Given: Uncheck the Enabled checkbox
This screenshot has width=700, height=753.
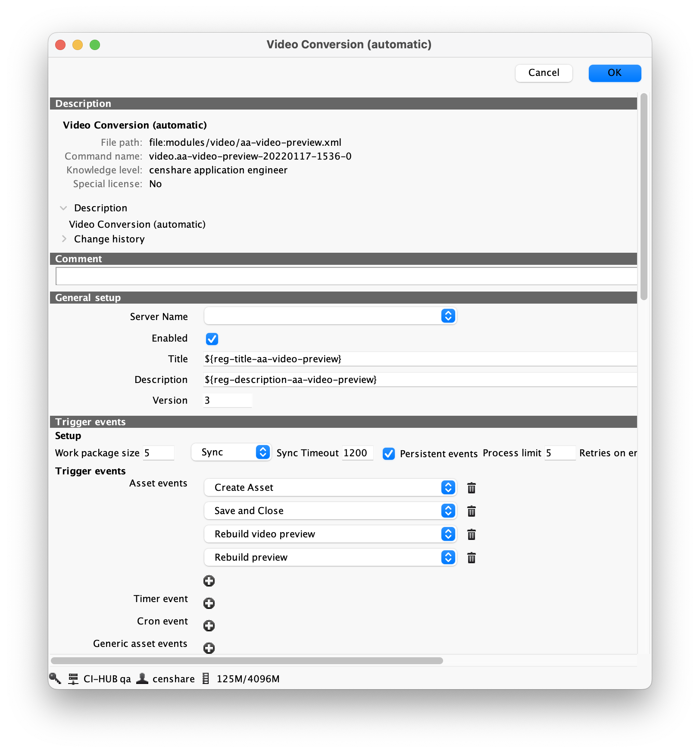Looking at the screenshot, I should (212, 339).
